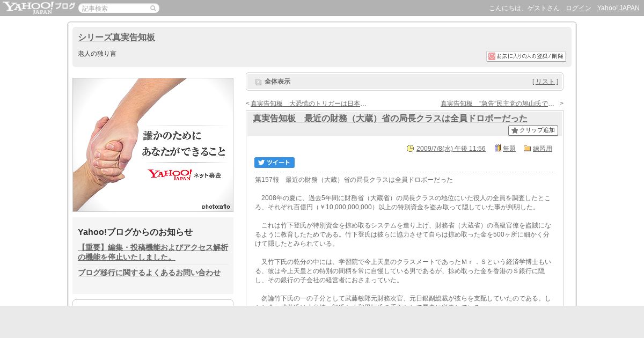Open the Yahoo! JAPAN link
The width and height of the screenshot is (644, 338).
point(618,8)
